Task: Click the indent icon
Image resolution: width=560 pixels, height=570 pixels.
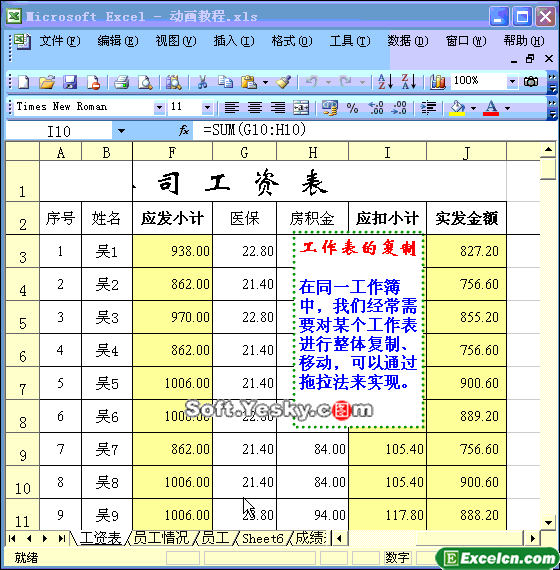Action: tap(428, 108)
